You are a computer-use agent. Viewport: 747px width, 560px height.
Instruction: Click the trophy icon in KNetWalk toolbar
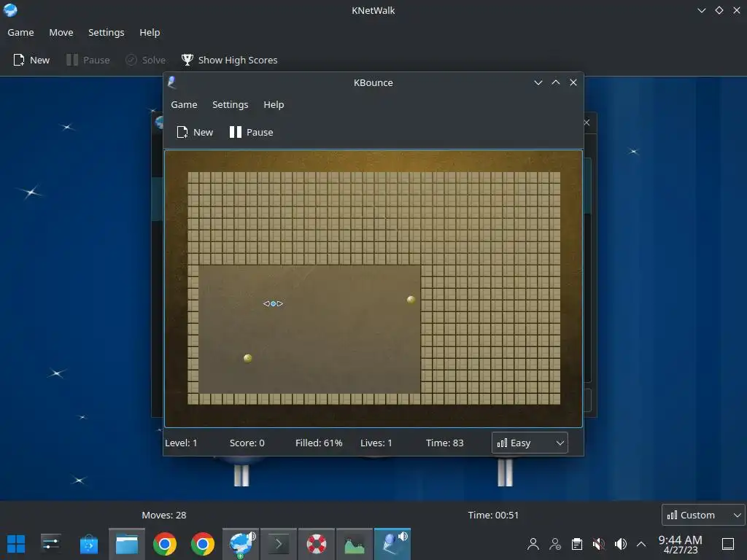(x=187, y=60)
